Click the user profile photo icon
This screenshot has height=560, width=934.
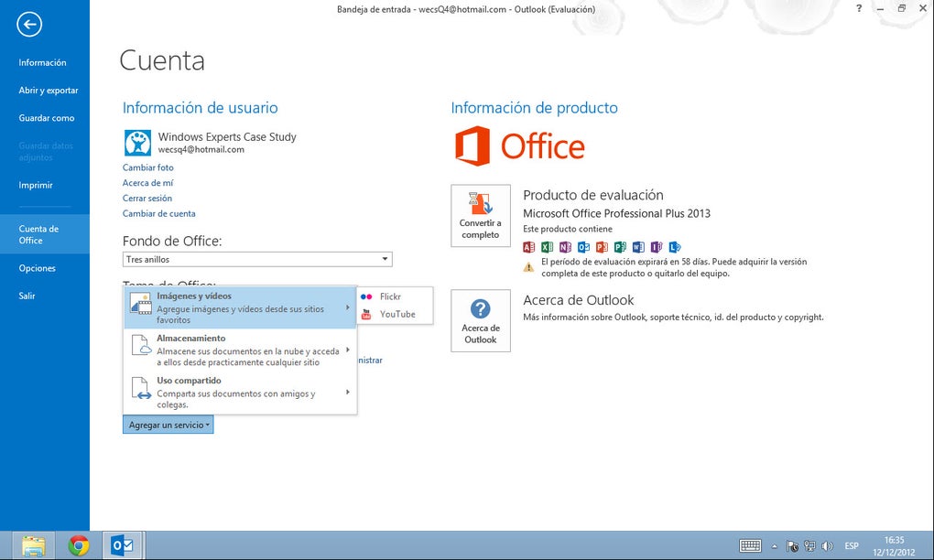pos(137,143)
